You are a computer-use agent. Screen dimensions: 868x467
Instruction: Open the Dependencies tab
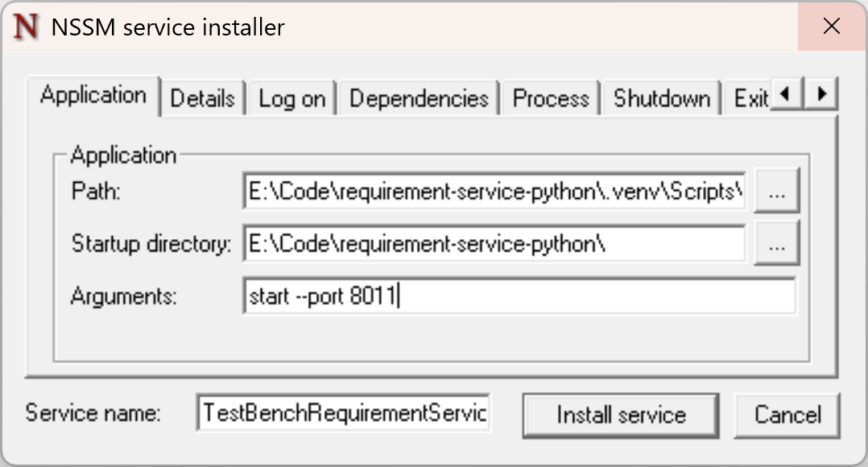tap(418, 97)
